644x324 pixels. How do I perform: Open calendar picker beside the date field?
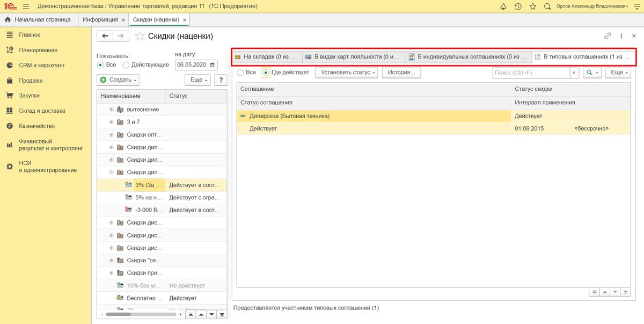click(x=213, y=64)
